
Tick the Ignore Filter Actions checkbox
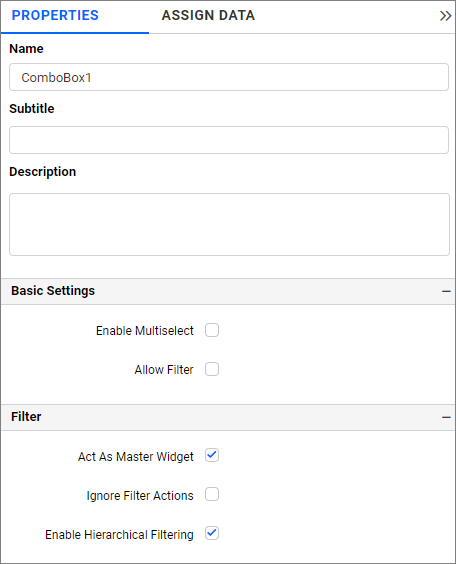(212, 494)
